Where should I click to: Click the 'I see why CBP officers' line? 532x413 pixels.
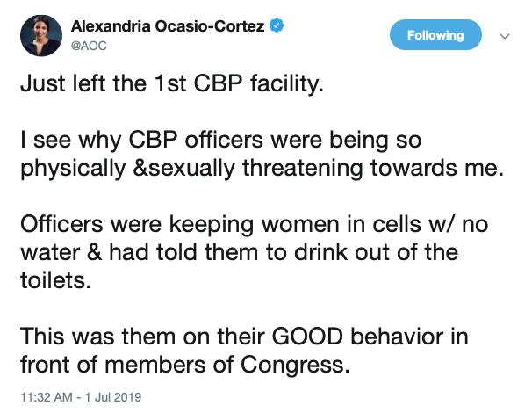221,140
